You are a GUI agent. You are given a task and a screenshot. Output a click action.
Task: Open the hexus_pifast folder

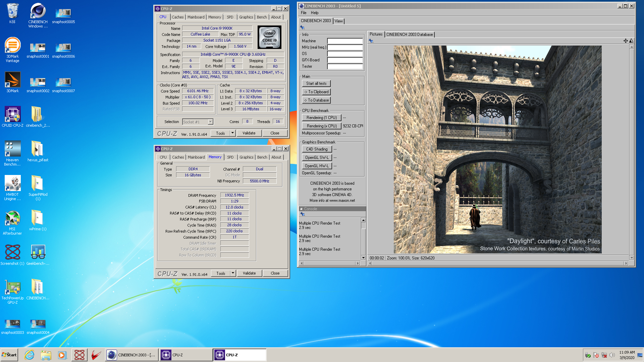[x=38, y=151]
